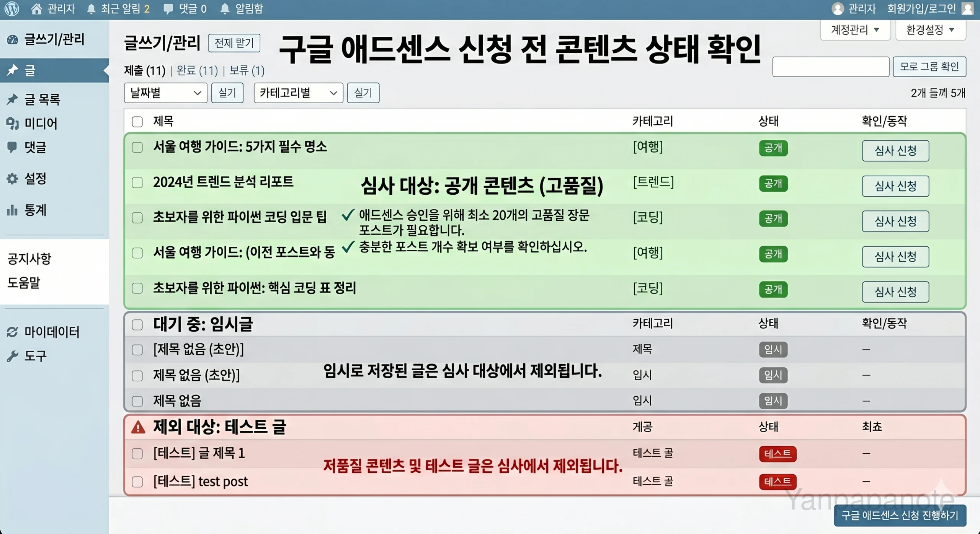Click the 미디어 media icon
The height and width of the screenshot is (534, 980).
tap(12, 124)
